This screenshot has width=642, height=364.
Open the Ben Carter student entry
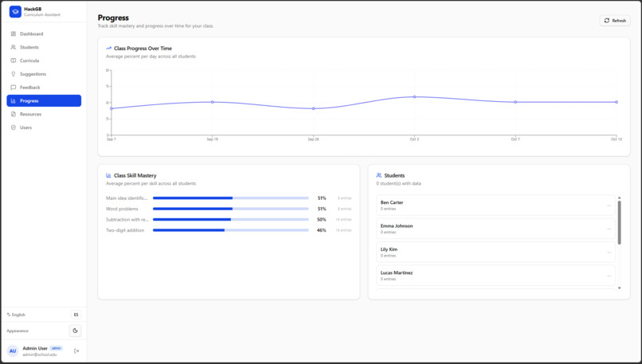[495, 205]
